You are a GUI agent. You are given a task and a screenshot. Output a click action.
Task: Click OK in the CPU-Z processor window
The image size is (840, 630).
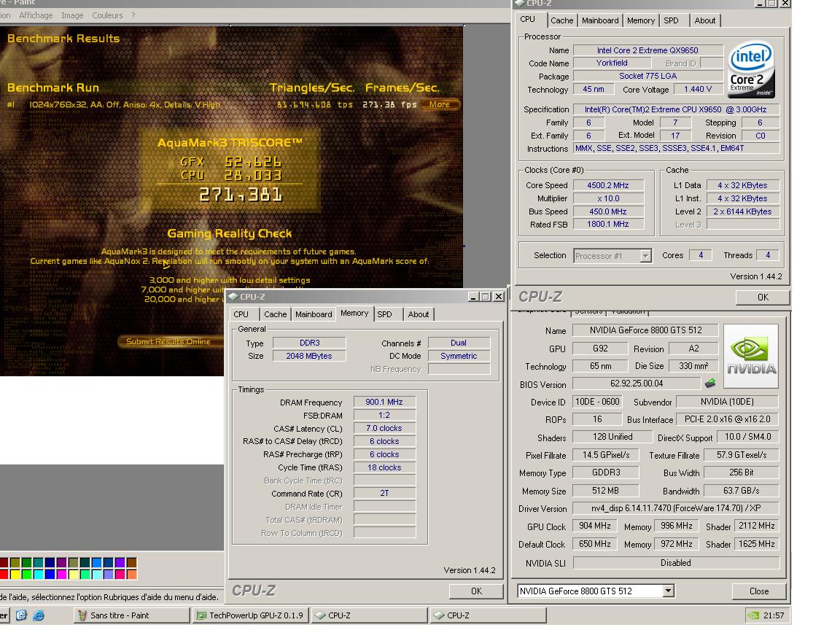pos(763,297)
